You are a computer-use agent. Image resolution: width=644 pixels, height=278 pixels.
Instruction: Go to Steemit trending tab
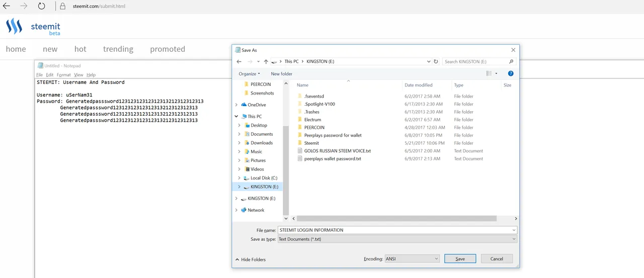[x=118, y=49]
